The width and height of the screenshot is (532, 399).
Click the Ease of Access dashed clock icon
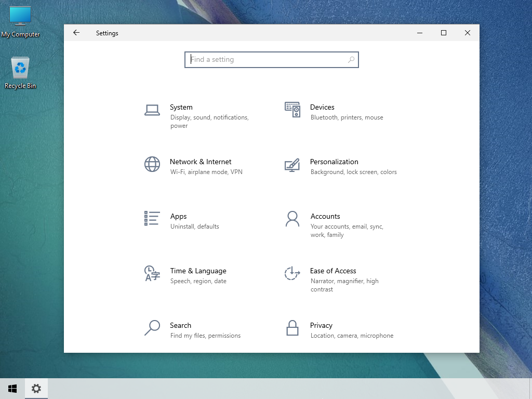pyautogui.click(x=292, y=273)
